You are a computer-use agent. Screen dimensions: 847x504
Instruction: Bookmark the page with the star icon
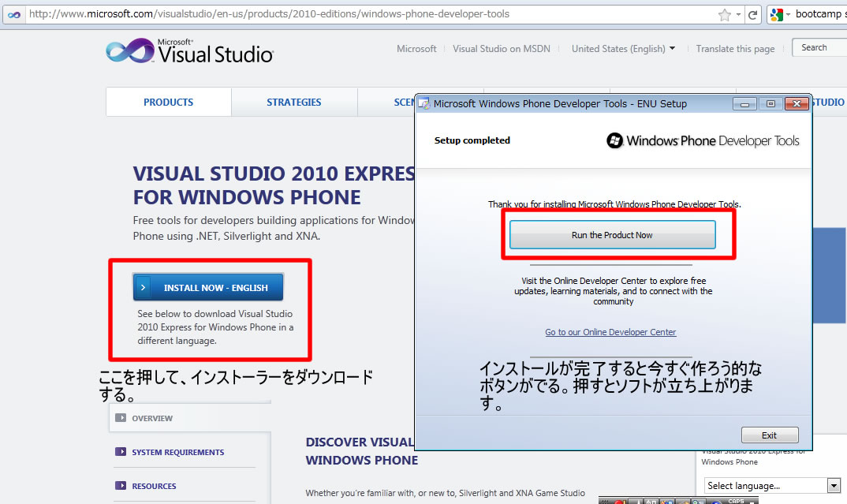point(725,14)
